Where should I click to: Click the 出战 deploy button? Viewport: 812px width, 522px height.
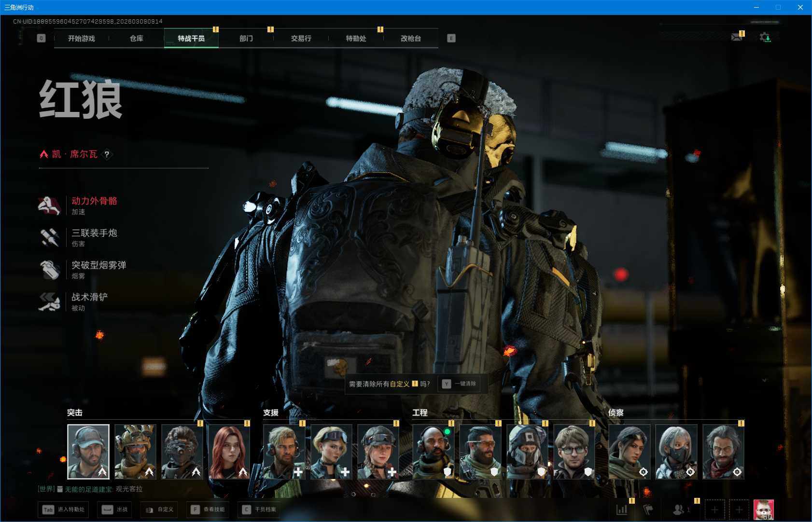coord(115,509)
